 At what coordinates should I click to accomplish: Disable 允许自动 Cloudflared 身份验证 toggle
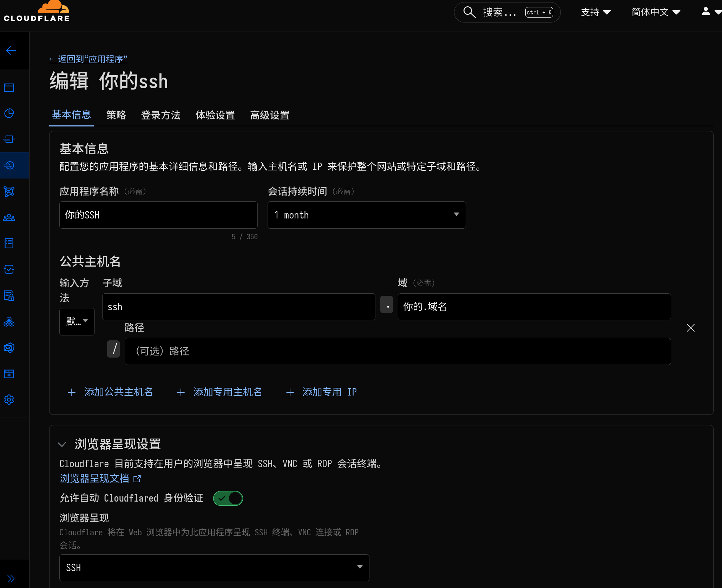pyautogui.click(x=228, y=498)
